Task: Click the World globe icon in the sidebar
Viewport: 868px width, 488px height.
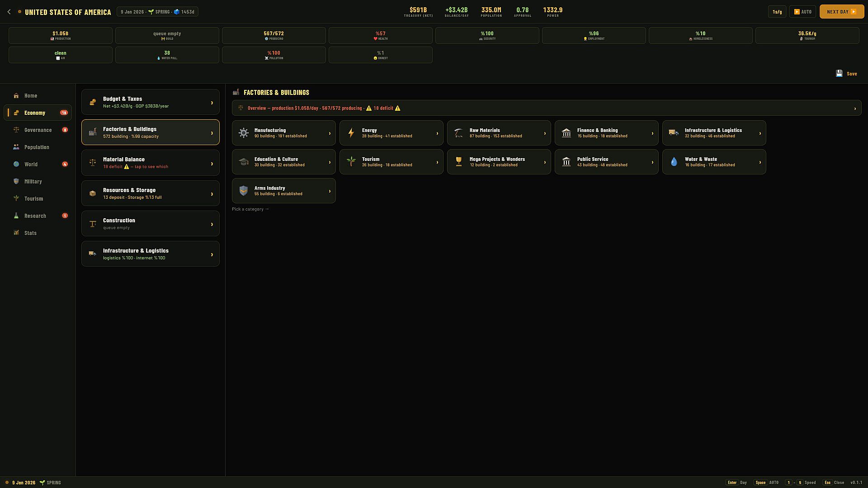Action: [16, 164]
